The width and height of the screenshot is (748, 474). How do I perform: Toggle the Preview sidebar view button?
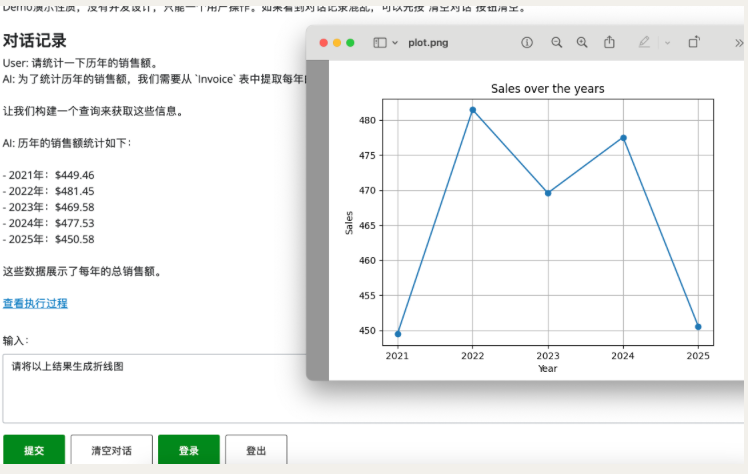tap(380, 43)
